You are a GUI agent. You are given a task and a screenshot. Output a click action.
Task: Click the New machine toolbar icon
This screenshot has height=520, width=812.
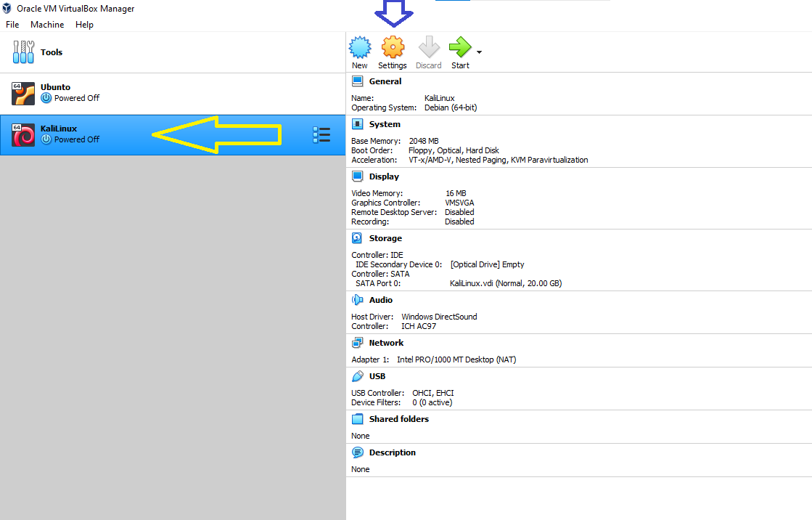click(360, 47)
